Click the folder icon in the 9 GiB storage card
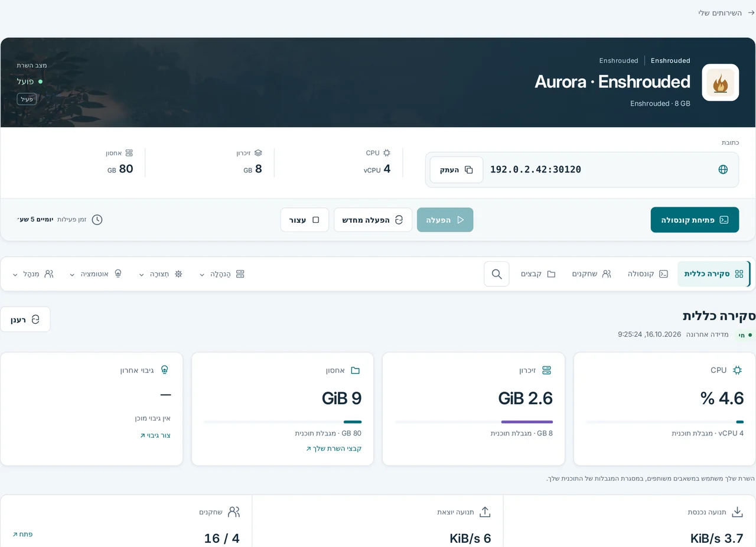756x547 pixels. click(355, 370)
